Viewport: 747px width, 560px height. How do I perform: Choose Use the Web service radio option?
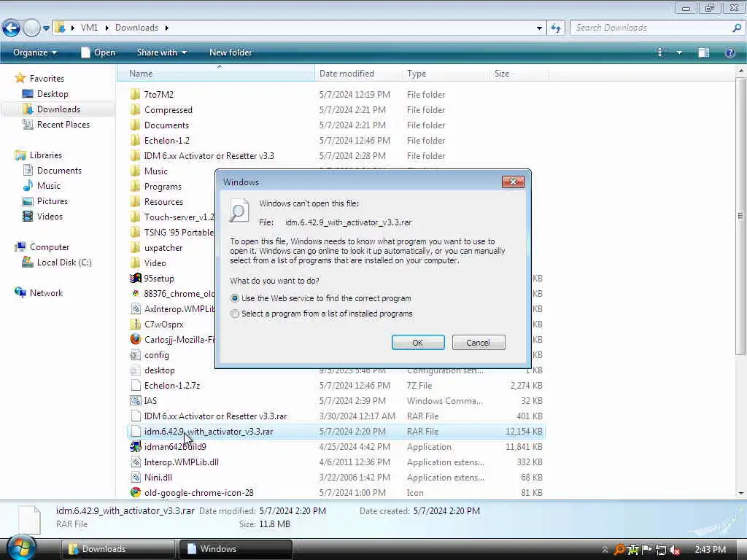(x=234, y=298)
